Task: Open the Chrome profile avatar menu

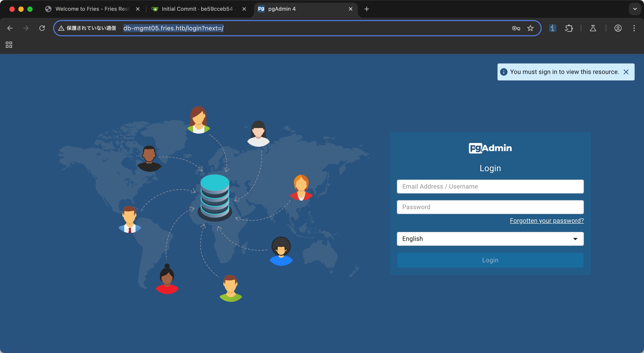Action: tap(618, 28)
